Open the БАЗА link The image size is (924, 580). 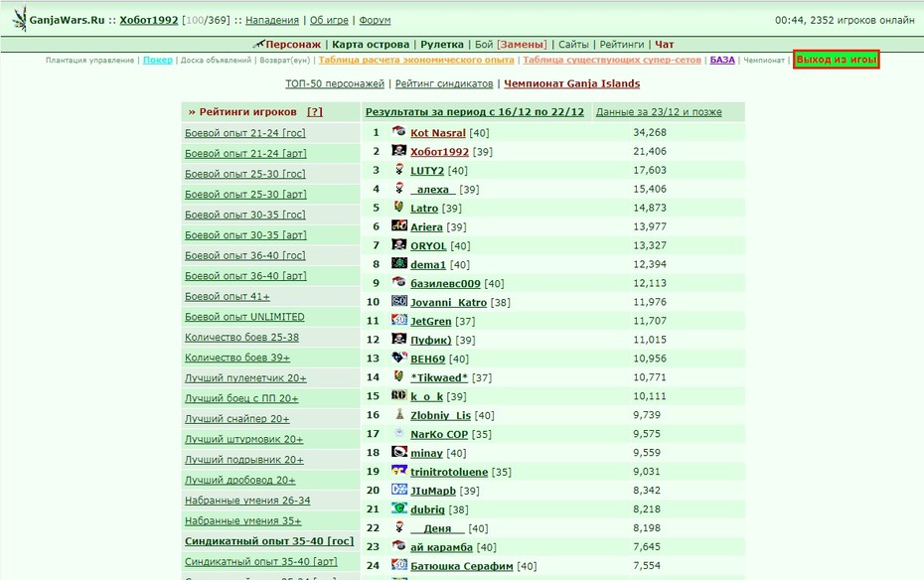[x=722, y=60]
